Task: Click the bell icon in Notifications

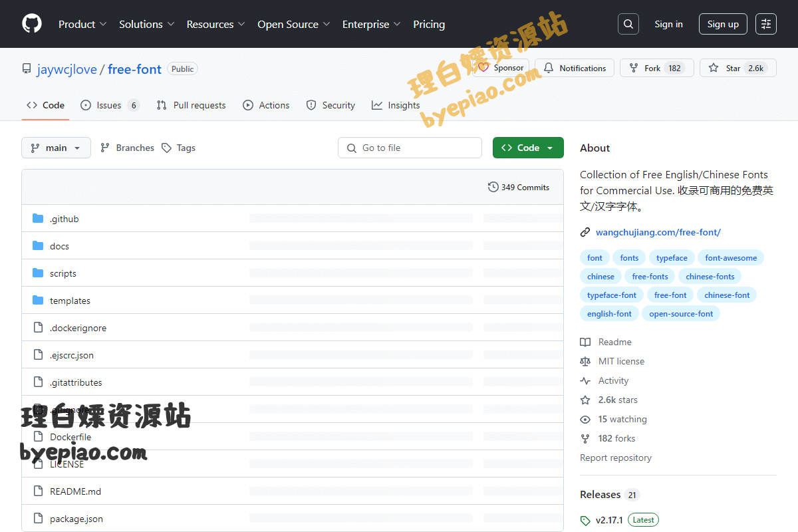Action: 549,68
